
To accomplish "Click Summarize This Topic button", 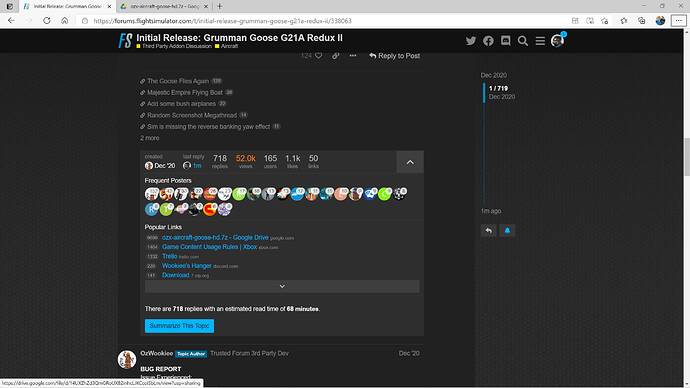I will coord(179,326).
